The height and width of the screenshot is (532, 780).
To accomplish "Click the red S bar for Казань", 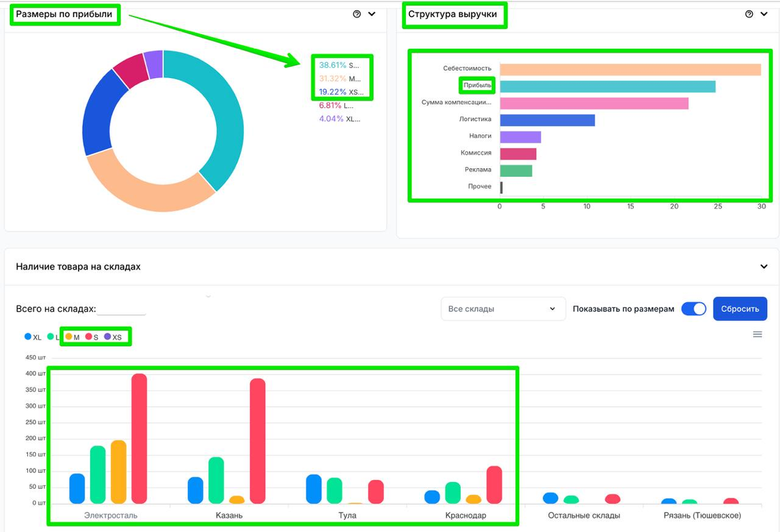I will [257, 441].
